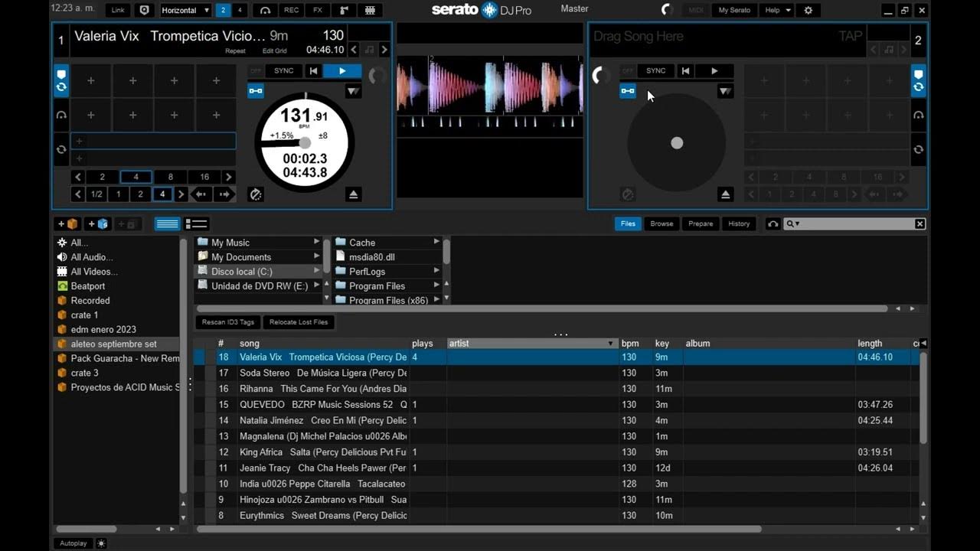The image size is (980, 551).
Task: Toggle the FX panel
Action: point(318,10)
